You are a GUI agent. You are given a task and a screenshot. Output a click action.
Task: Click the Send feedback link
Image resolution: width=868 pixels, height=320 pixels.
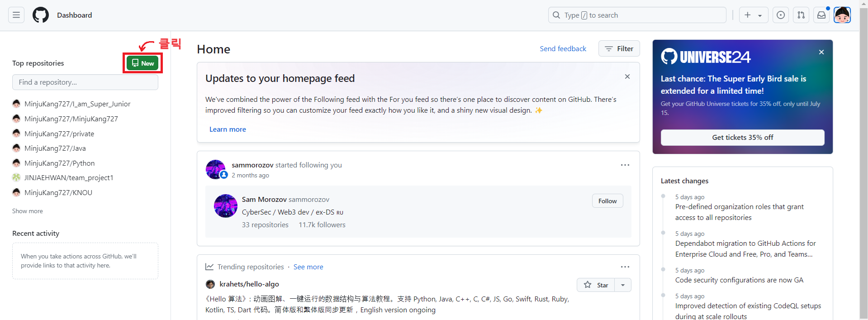pos(563,48)
